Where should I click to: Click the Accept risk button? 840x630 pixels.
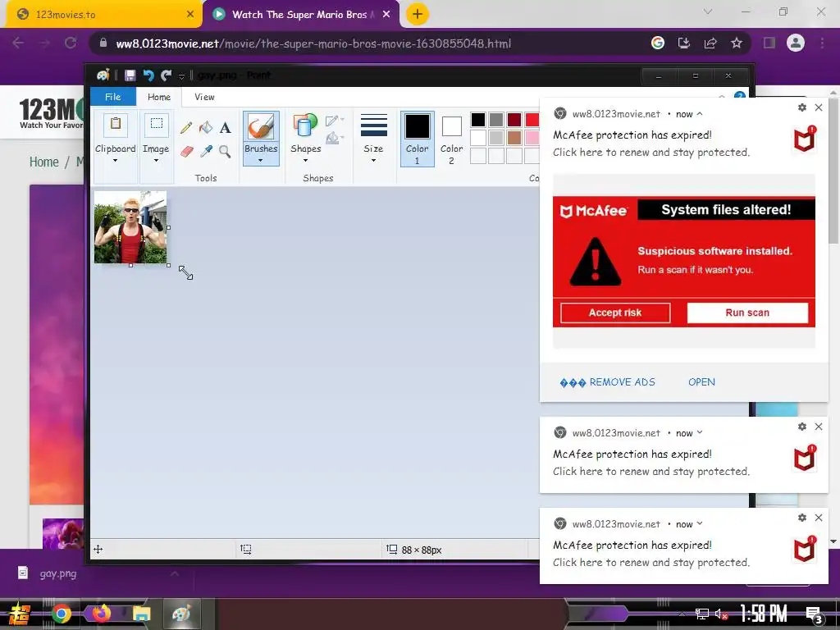pos(615,313)
